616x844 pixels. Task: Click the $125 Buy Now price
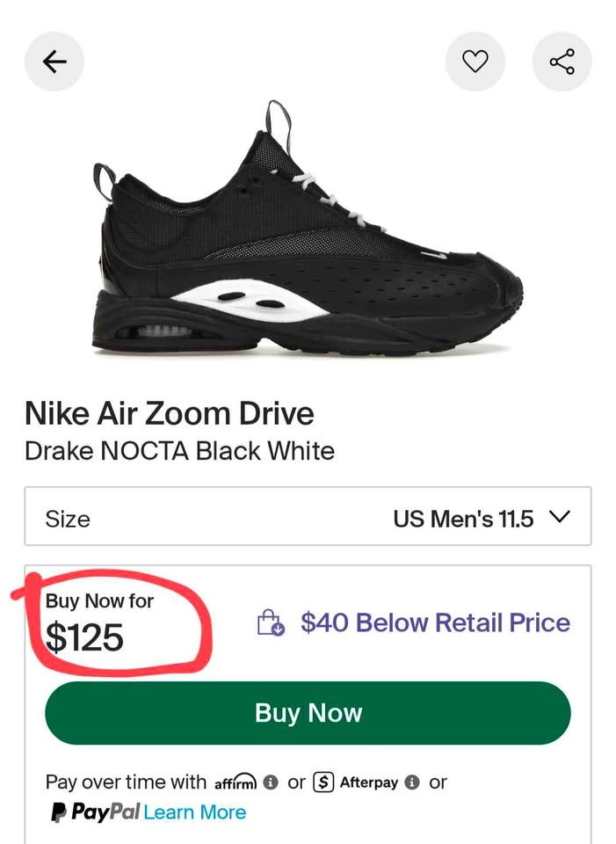coord(85,637)
